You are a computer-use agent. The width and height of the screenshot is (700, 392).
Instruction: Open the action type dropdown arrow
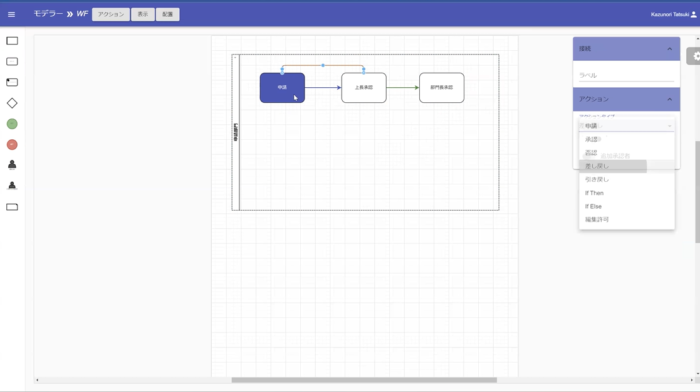(x=669, y=126)
